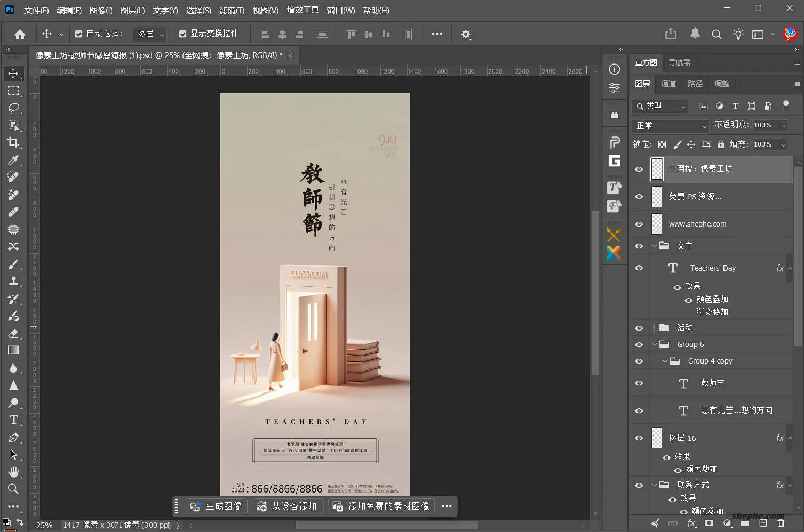This screenshot has height=532, width=804.
Task: Hide the www.shephe.com layer
Action: (x=639, y=224)
